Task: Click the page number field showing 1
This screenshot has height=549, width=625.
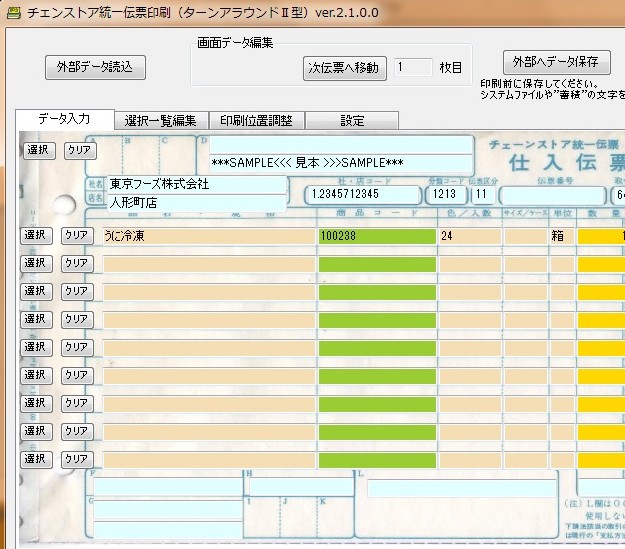Action: [413, 68]
